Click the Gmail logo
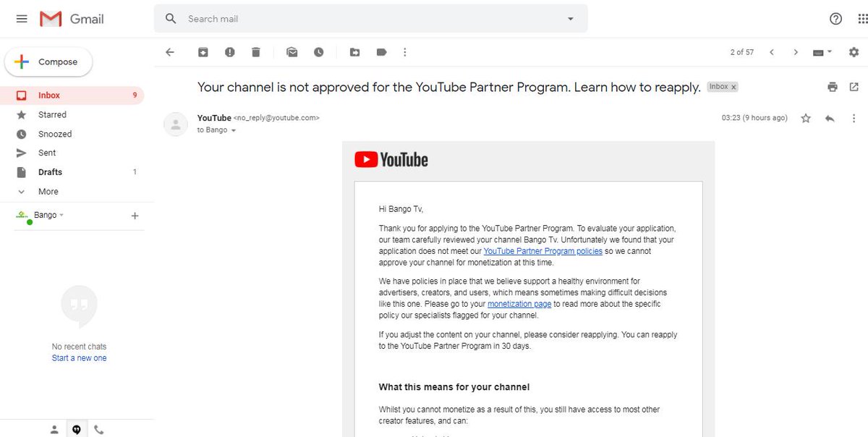This screenshot has height=437, width=868. [72, 20]
